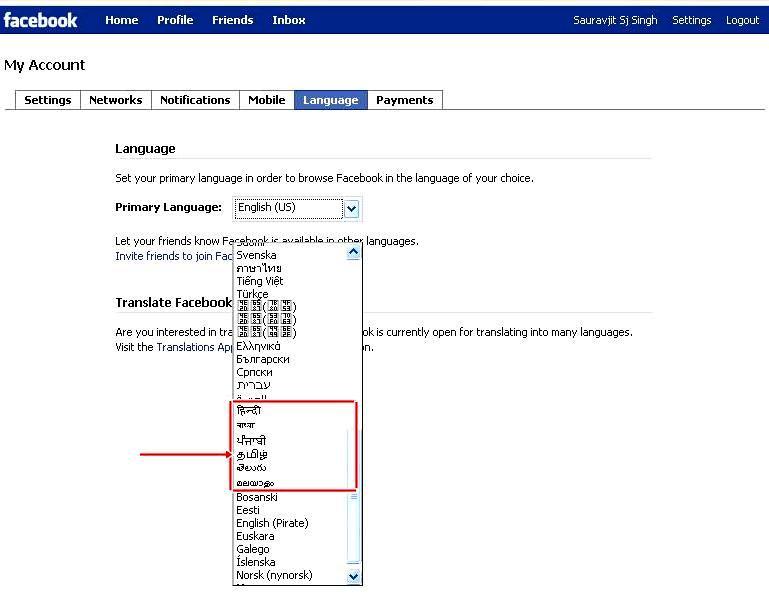This screenshot has width=769, height=610.
Task: Open the Payments tab
Action: (x=405, y=100)
